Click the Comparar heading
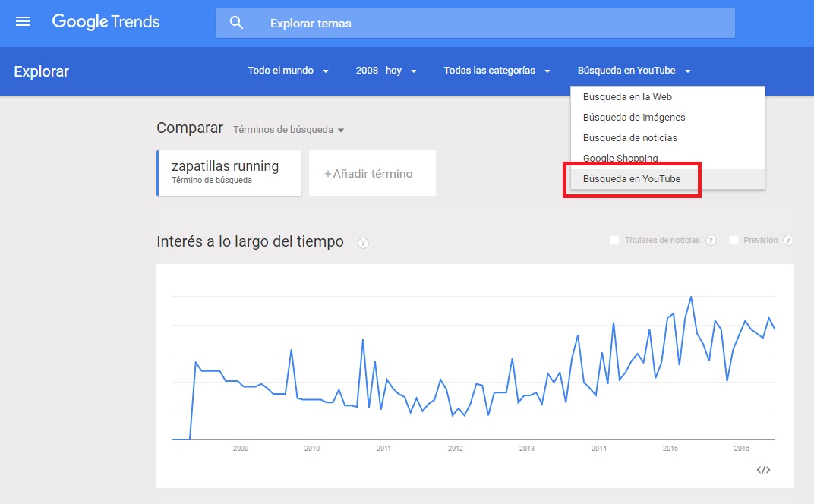Viewport: 814px width, 504px height. pos(190,128)
